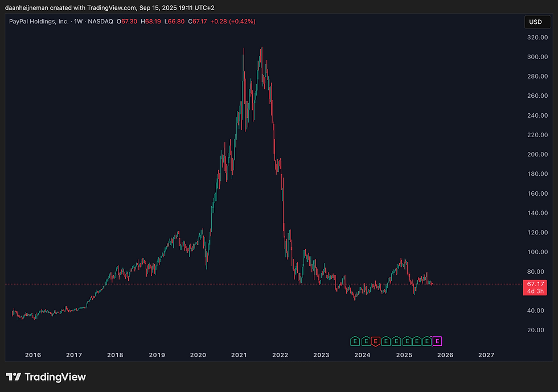Click the open value O67.30
Image resolution: width=558 pixels, height=392 pixels.
coord(126,22)
